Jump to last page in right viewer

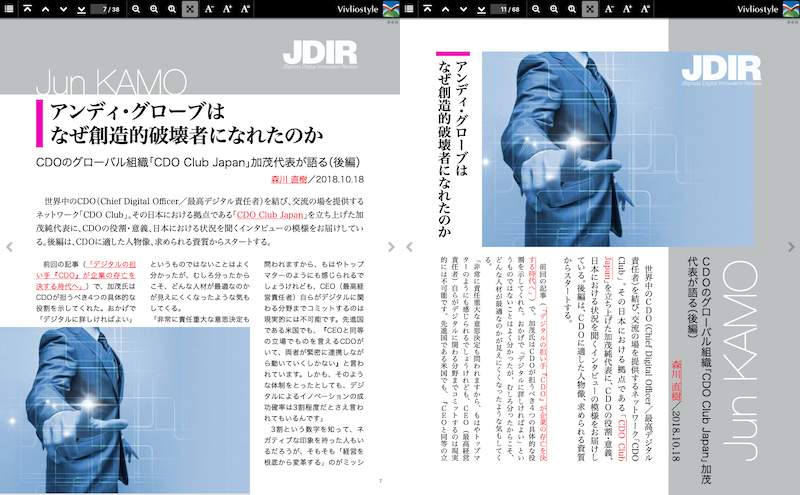[481, 9]
